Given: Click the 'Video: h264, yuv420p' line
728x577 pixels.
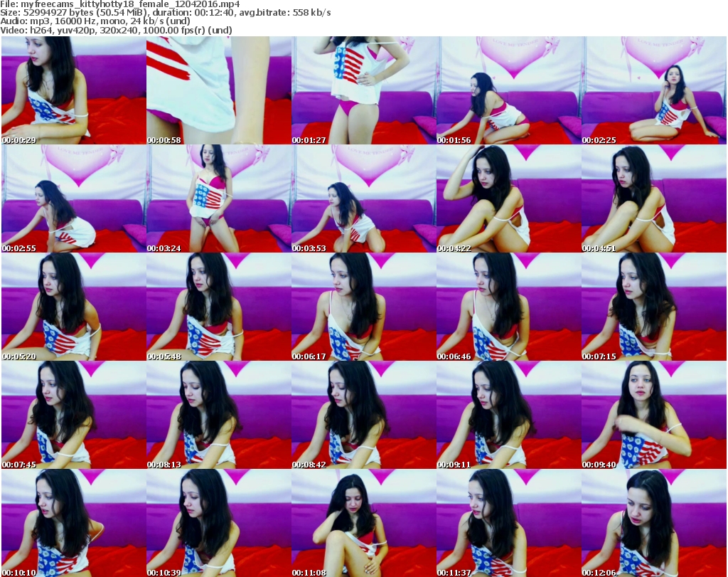Looking at the screenshot, I should tap(116, 30).
